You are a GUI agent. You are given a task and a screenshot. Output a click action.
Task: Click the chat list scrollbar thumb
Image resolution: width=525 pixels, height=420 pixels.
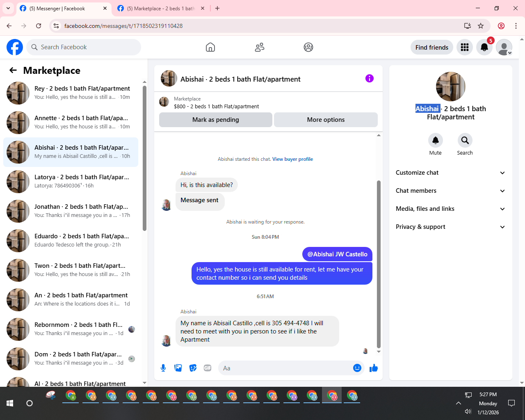[144, 158]
